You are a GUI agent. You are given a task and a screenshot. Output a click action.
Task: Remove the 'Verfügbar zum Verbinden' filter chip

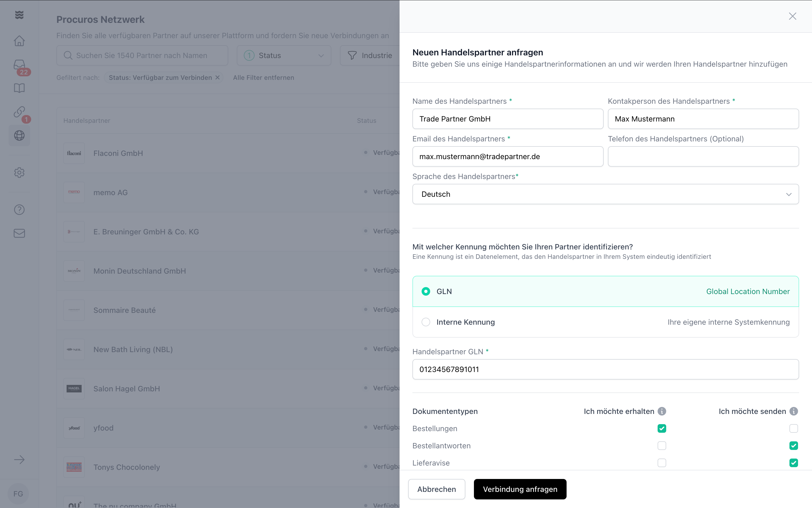218,77
